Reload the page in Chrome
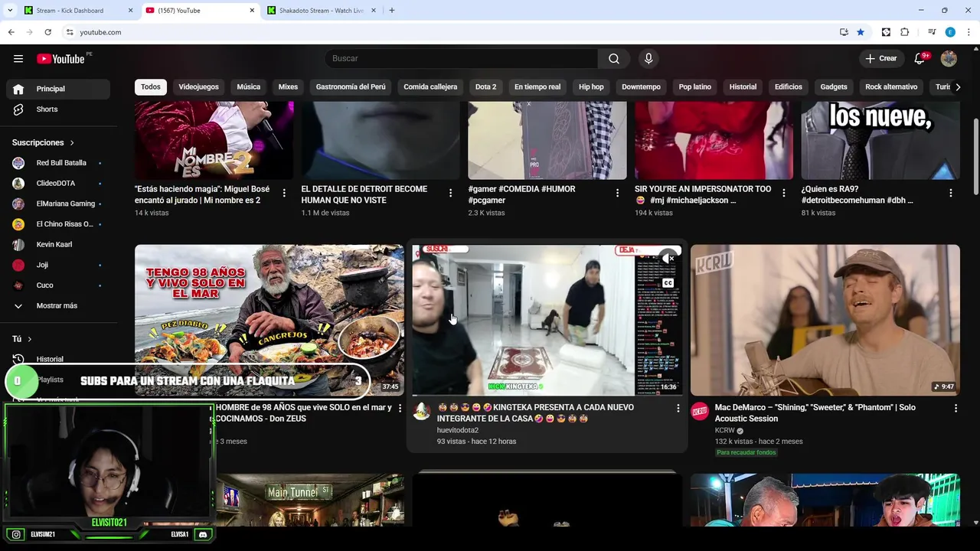The width and height of the screenshot is (980, 551). pos(47,32)
